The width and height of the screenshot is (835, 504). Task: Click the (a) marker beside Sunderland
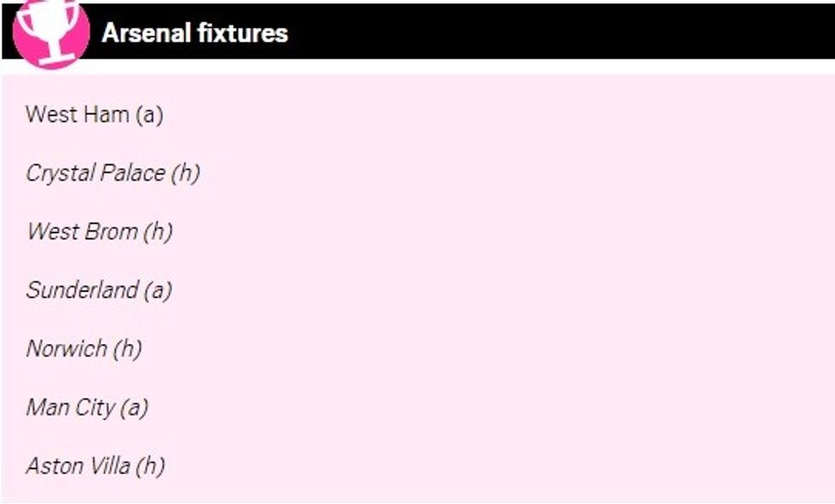(x=158, y=290)
